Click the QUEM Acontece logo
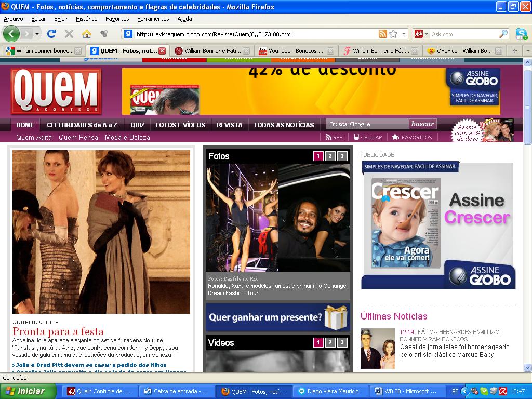The image size is (532, 399). (x=56, y=91)
